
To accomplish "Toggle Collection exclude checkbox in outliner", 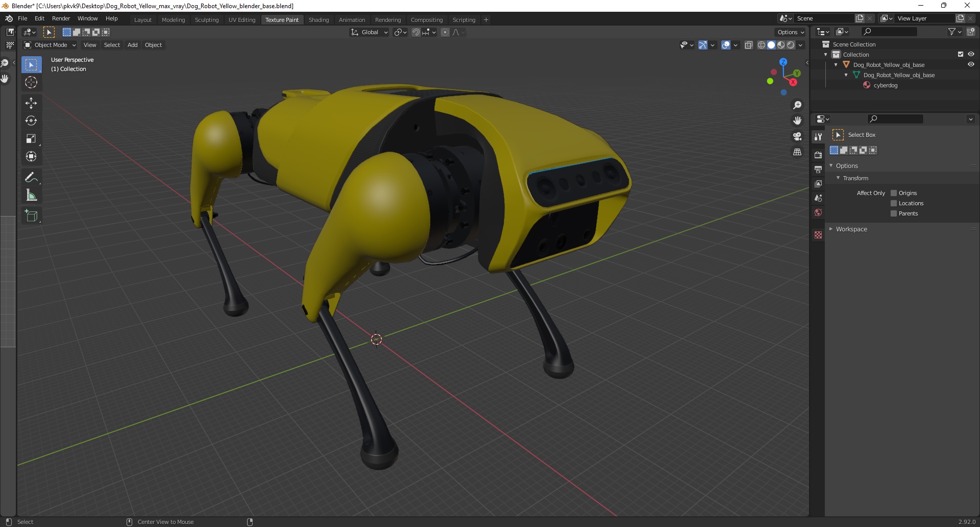I will [x=961, y=54].
